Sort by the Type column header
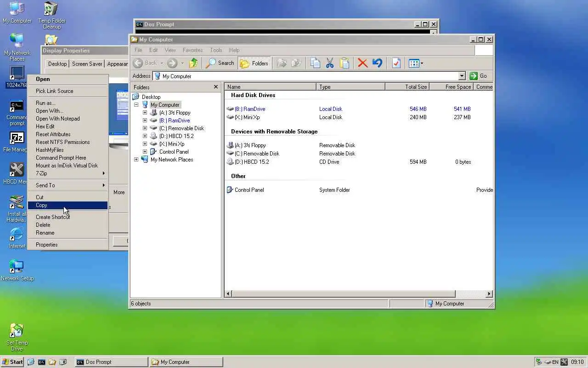Screen dimensions: 588x368 pyautogui.click(x=351, y=87)
